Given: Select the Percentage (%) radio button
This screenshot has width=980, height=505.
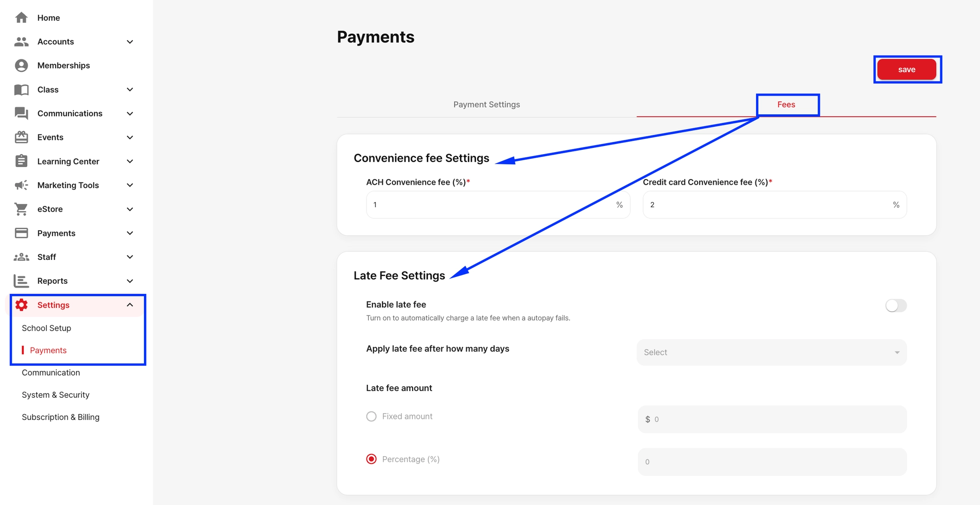Looking at the screenshot, I should [x=371, y=459].
